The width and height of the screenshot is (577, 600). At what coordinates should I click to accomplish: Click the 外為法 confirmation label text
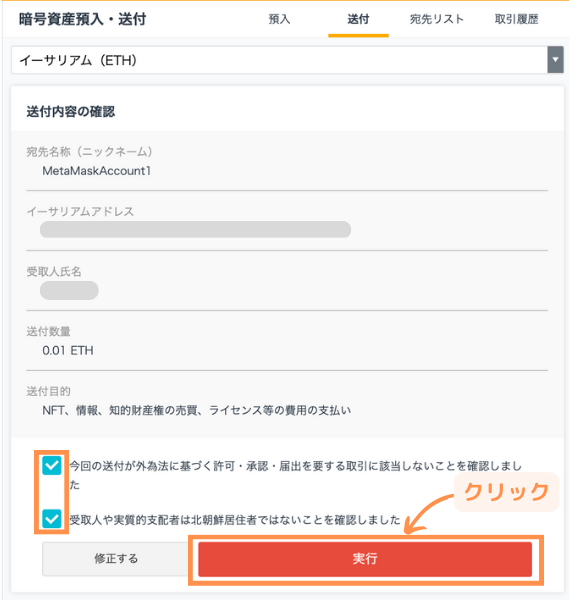pos(295,475)
